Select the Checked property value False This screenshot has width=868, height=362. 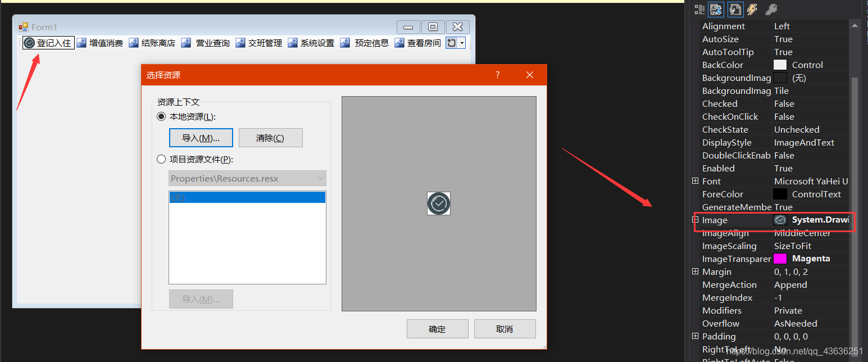tap(784, 103)
